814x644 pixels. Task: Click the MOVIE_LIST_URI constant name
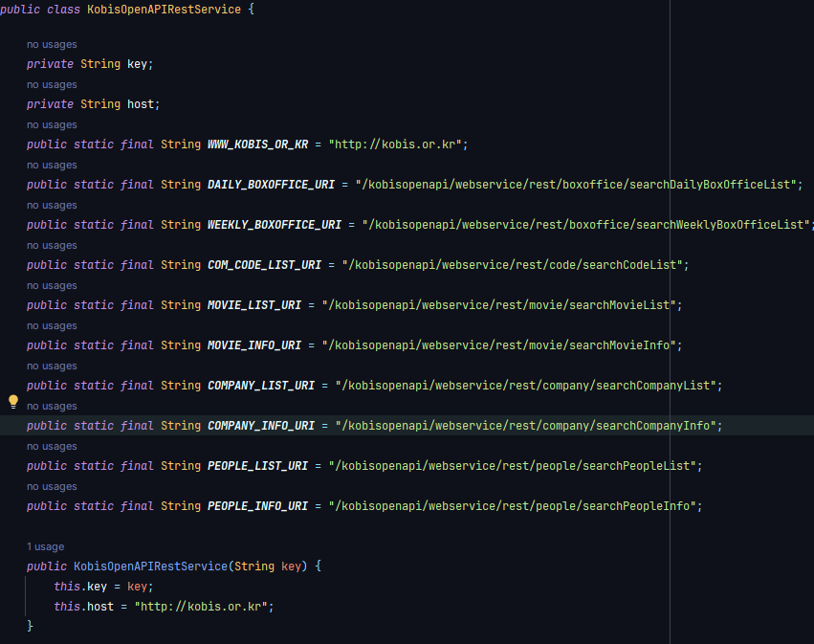(254, 305)
